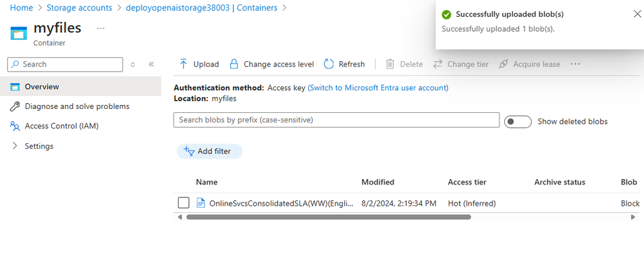Open Overview in the sidebar menu
This screenshot has height=274, width=644.
point(81,86)
